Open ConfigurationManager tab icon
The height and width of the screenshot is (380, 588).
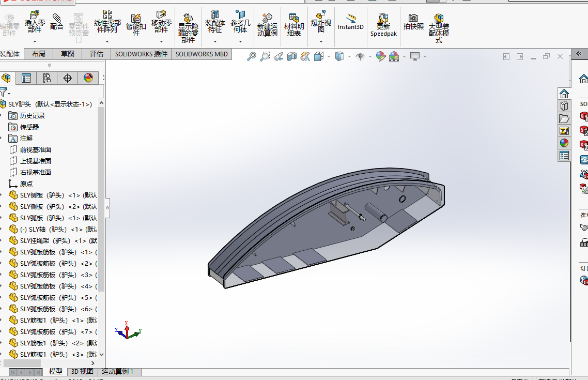click(x=47, y=78)
